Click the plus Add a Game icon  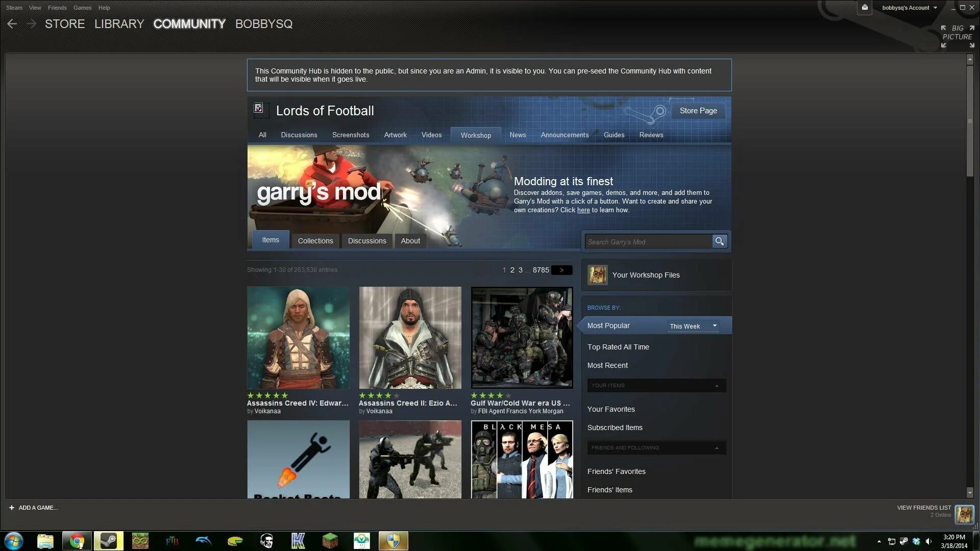[x=12, y=508]
